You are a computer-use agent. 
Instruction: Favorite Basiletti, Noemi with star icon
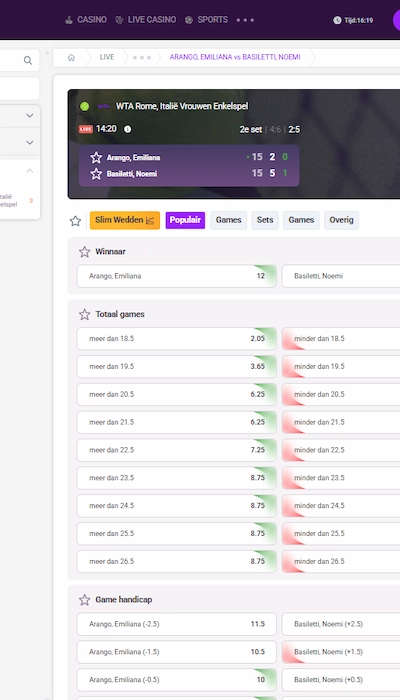click(96, 174)
